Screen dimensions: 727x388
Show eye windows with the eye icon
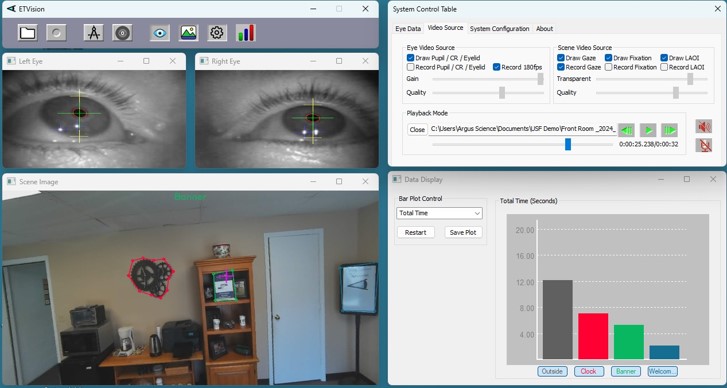[160, 33]
